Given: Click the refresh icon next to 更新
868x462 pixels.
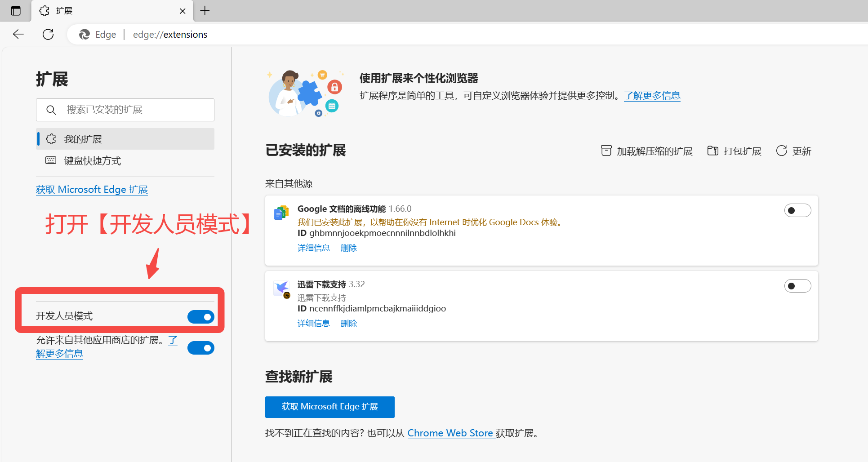Looking at the screenshot, I should click(x=782, y=151).
